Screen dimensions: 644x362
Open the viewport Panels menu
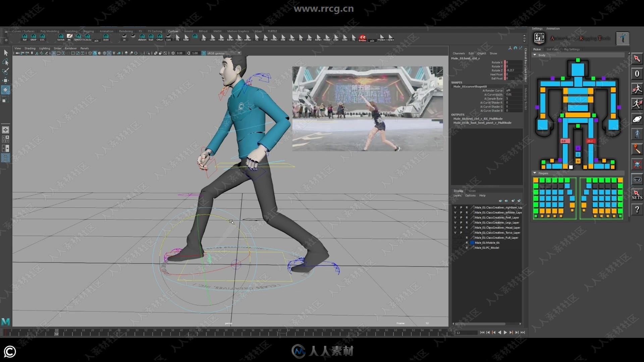[x=85, y=48]
